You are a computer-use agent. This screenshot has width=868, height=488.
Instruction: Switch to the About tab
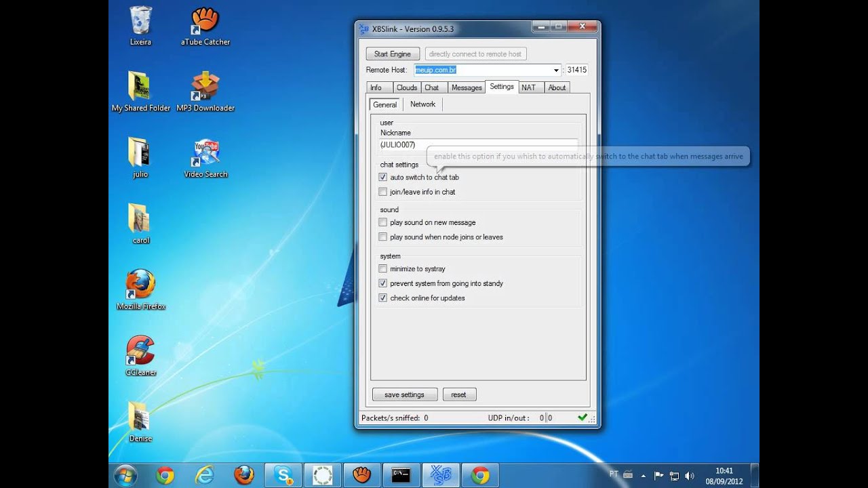click(x=557, y=87)
